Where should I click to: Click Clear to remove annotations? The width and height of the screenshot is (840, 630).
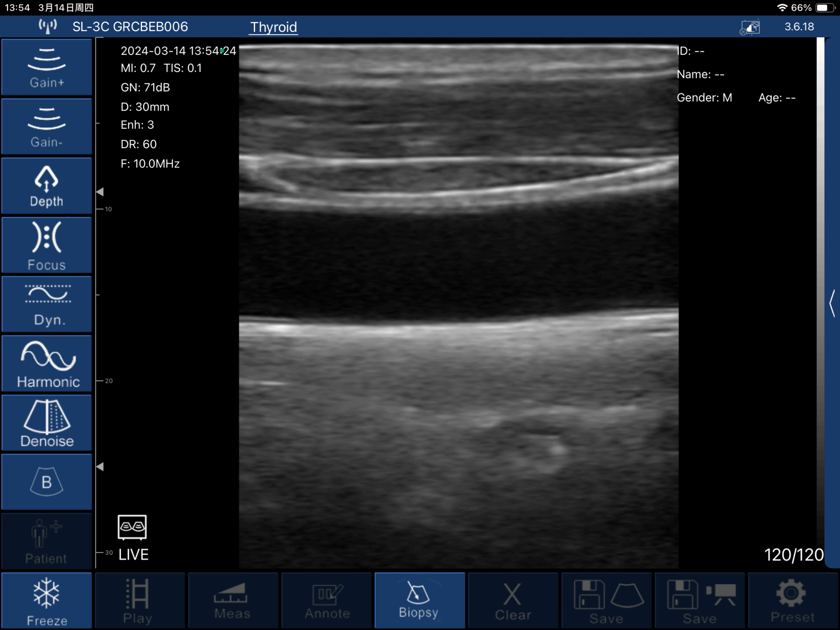pos(512,600)
